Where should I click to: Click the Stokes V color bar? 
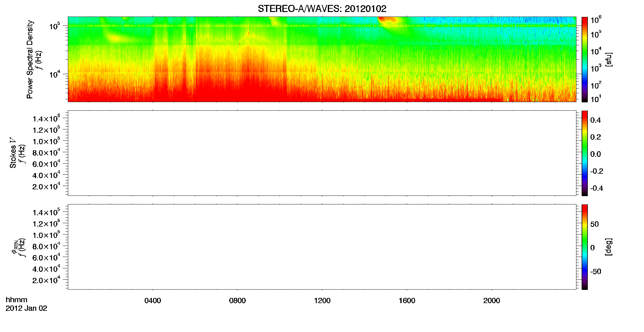click(585, 153)
